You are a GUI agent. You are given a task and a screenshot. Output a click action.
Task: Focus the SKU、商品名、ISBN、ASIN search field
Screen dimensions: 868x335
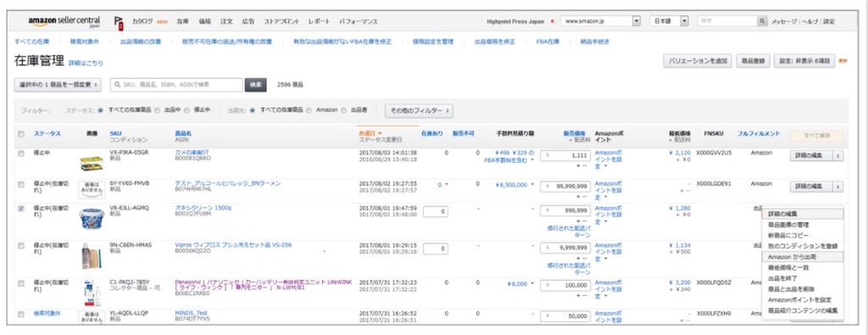coord(176,85)
